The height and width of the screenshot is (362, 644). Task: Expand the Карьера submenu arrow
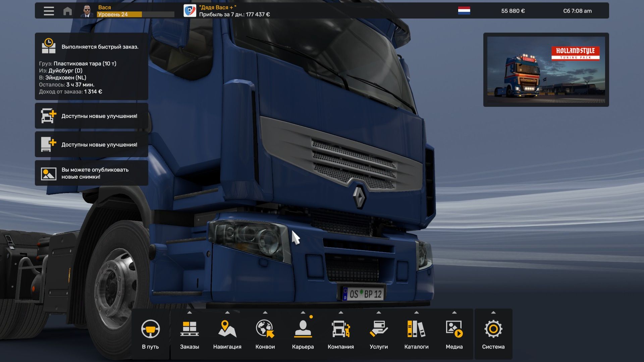click(303, 313)
